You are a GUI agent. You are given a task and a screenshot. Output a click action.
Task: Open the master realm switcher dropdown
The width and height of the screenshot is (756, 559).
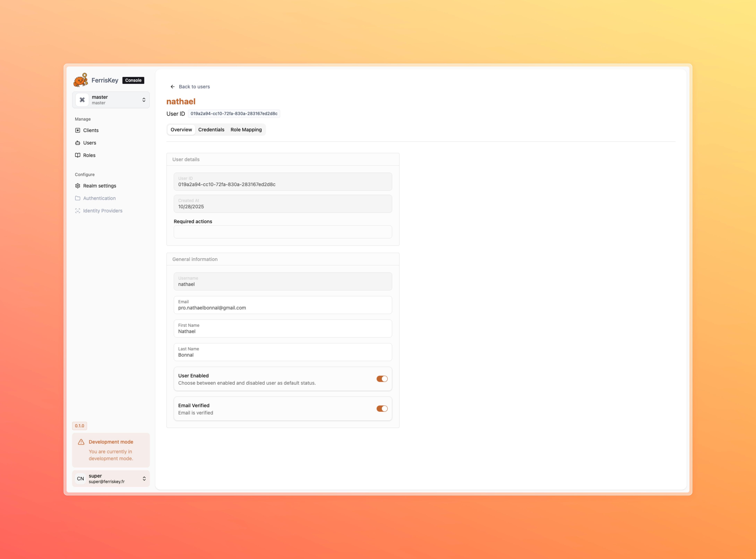point(111,99)
